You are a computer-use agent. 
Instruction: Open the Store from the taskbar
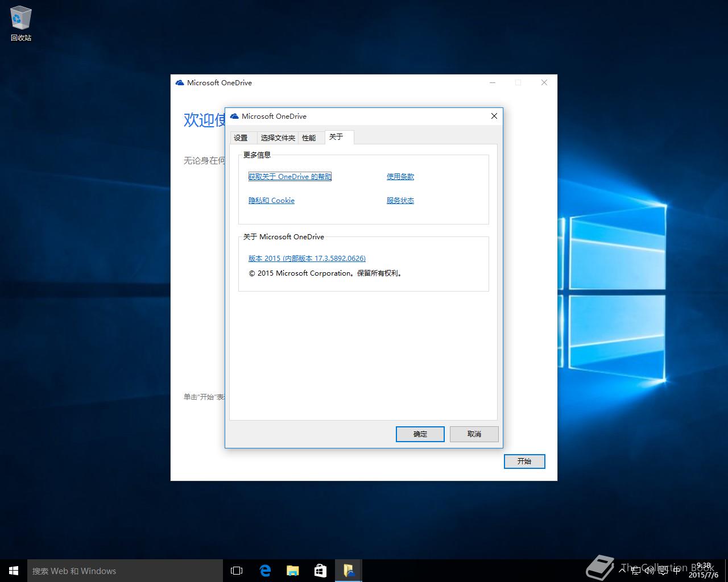coord(320,571)
